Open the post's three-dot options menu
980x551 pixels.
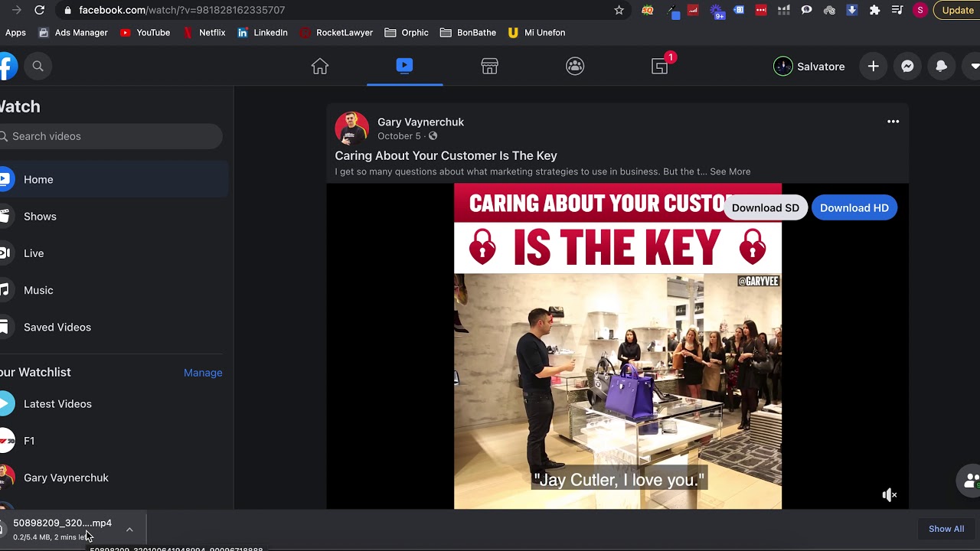(893, 122)
